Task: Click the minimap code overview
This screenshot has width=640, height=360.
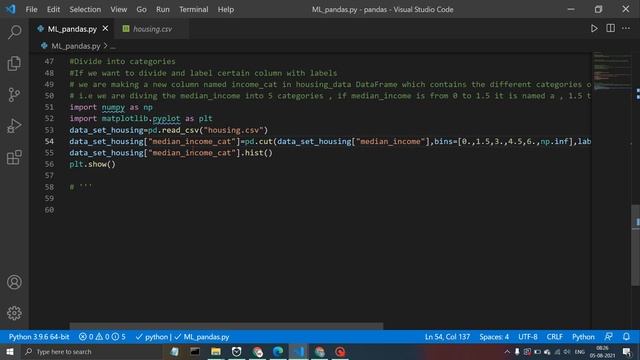Action: pos(611,70)
